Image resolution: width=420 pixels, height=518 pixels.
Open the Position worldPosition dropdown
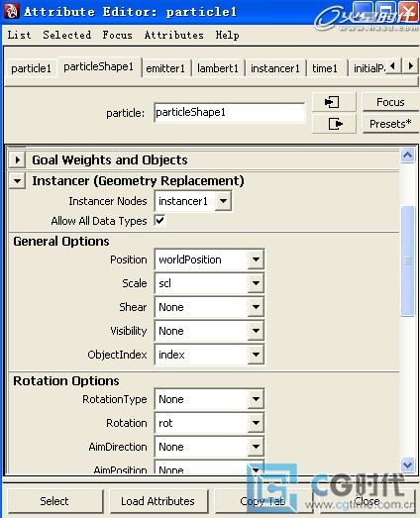click(x=209, y=259)
